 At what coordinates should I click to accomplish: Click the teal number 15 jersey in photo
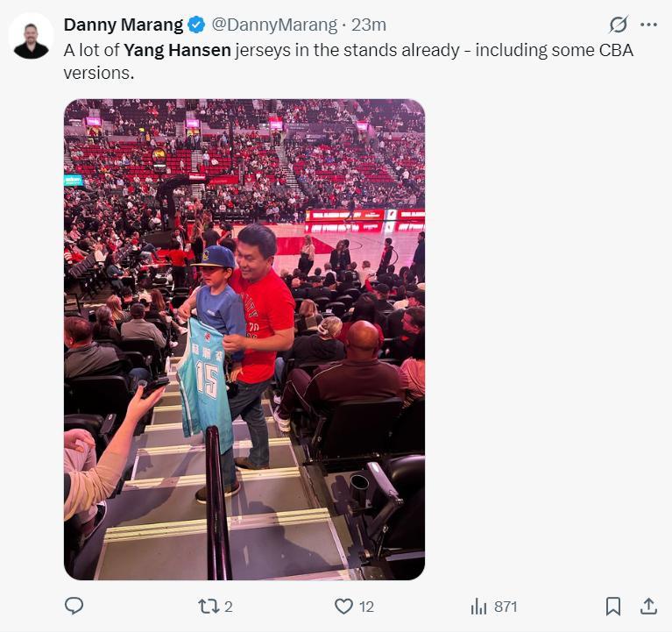coord(204,379)
